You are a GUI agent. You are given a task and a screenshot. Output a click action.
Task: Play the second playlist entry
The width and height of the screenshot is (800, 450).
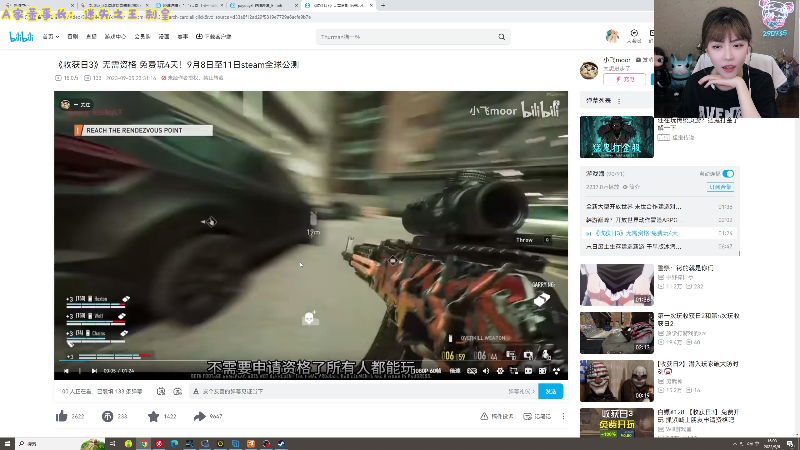(x=659, y=220)
